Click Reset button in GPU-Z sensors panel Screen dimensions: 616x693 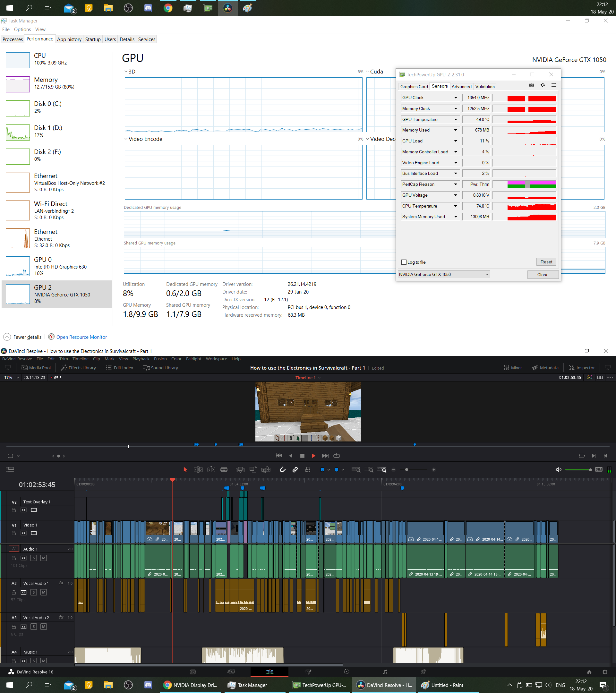point(545,261)
